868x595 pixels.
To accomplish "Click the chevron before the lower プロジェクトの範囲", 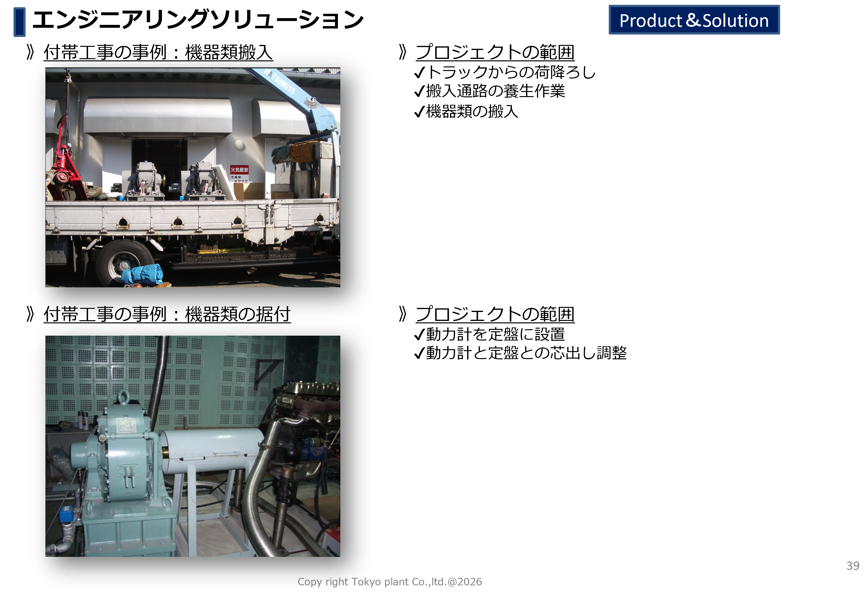I will [403, 314].
